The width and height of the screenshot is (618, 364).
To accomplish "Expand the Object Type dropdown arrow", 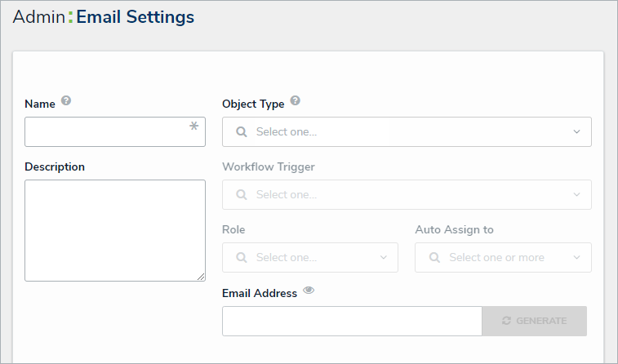I will pos(576,131).
